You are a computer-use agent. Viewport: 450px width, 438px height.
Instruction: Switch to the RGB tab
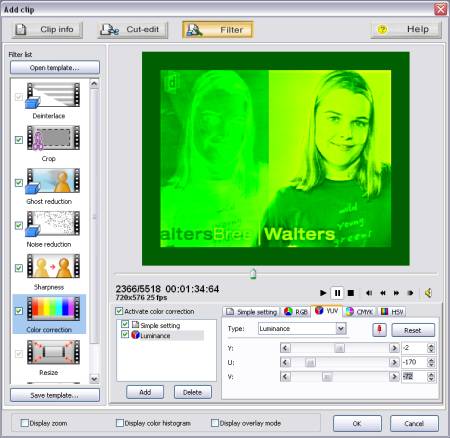pos(296,312)
